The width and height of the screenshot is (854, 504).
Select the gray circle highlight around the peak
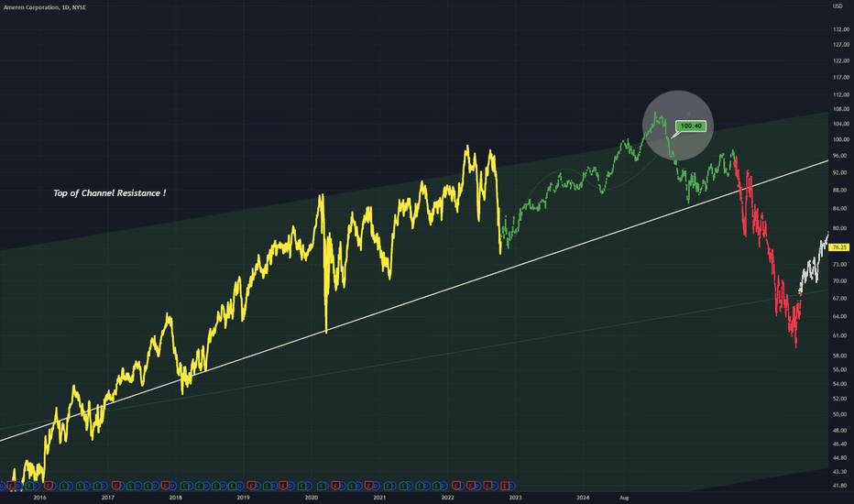(677, 126)
